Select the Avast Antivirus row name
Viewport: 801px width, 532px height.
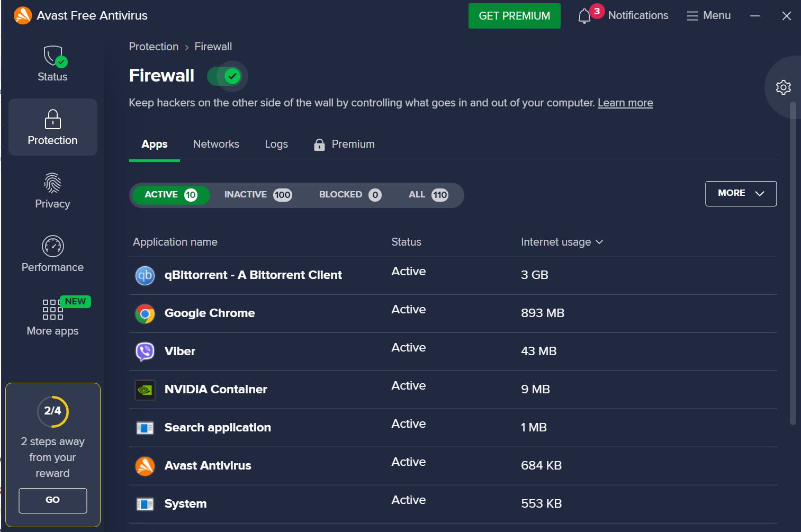208,466
